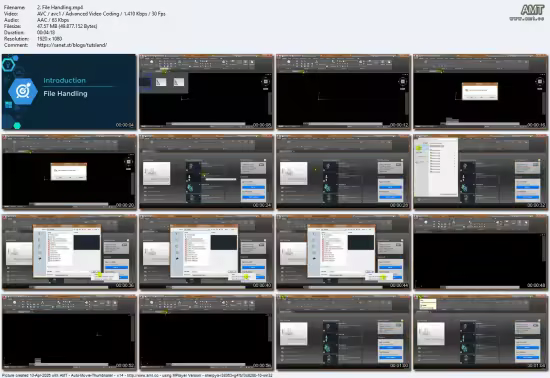Viewport: 550px width, 378px height.
Task: Open the thumbnail timestamped 00:00:56
Action: pyautogui.click(x=206, y=332)
